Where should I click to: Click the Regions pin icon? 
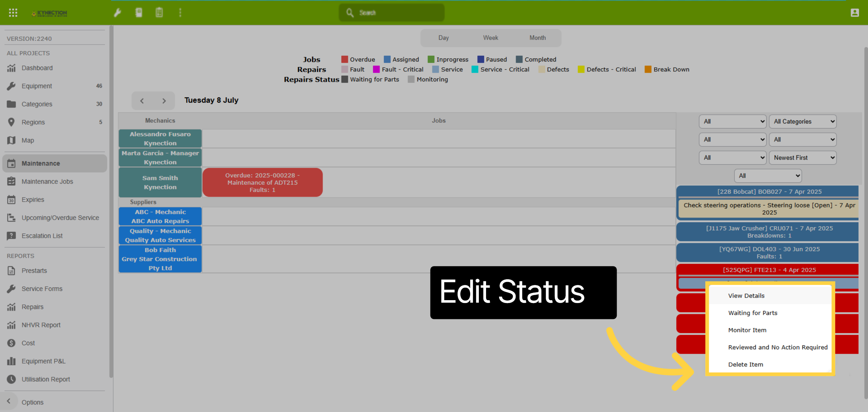coord(11,122)
